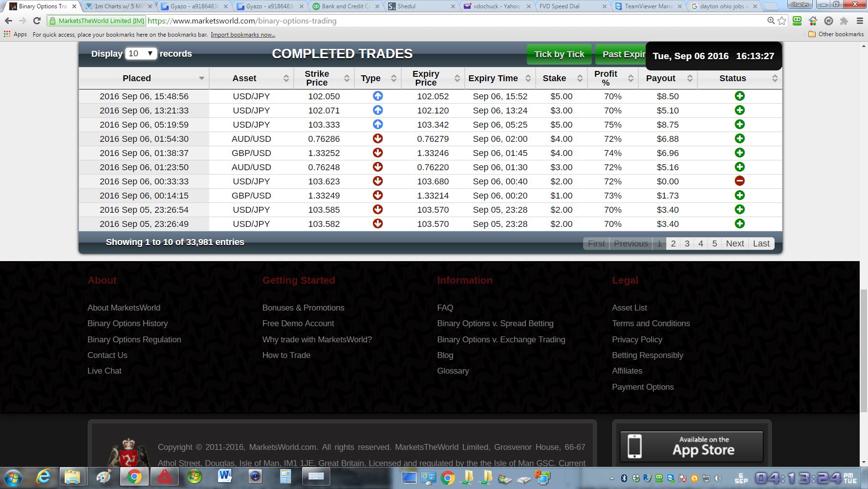Show hidden system tray icons arrow
The height and width of the screenshot is (489, 868).
[612, 478]
